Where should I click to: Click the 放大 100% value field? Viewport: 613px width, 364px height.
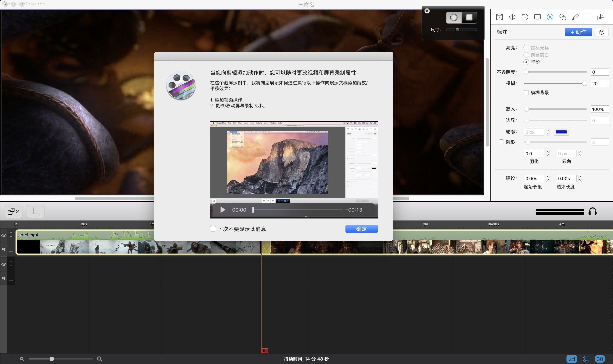click(600, 109)
